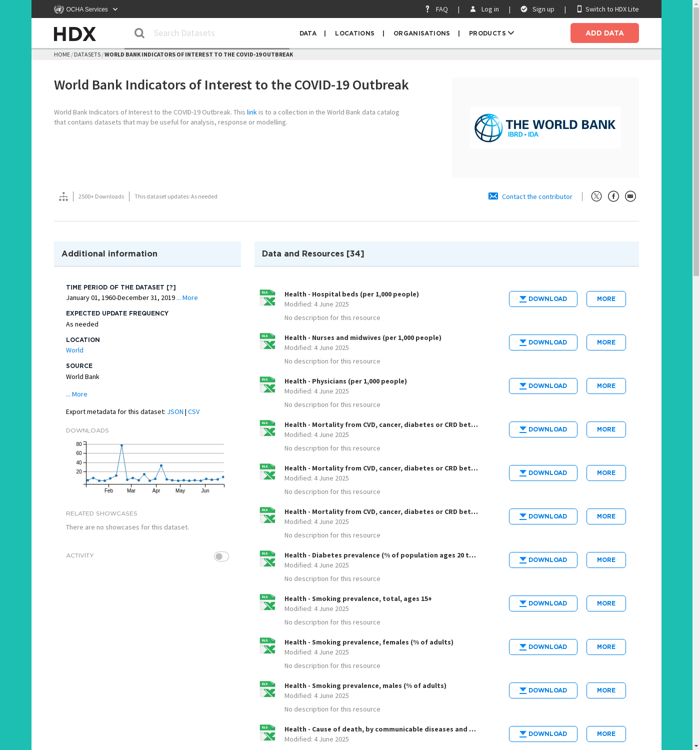Export metadata as CSV

point(193,411)
